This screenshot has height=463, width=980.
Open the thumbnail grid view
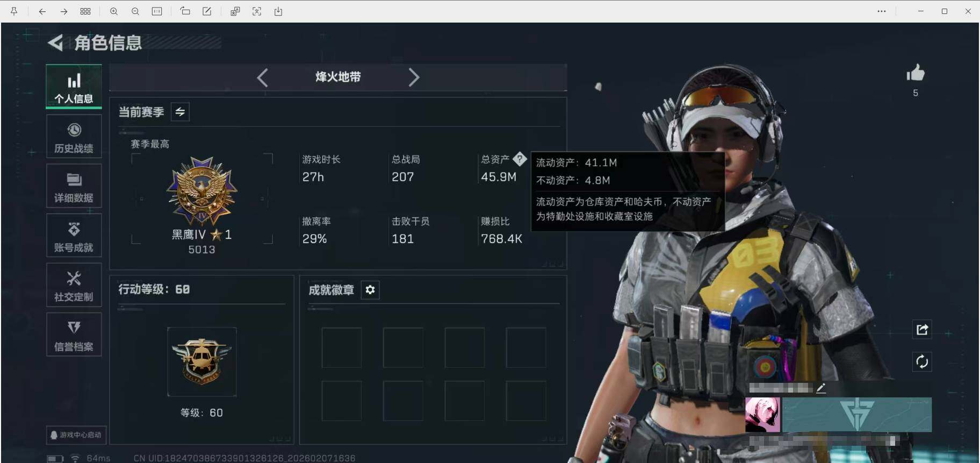coord(85,11)
